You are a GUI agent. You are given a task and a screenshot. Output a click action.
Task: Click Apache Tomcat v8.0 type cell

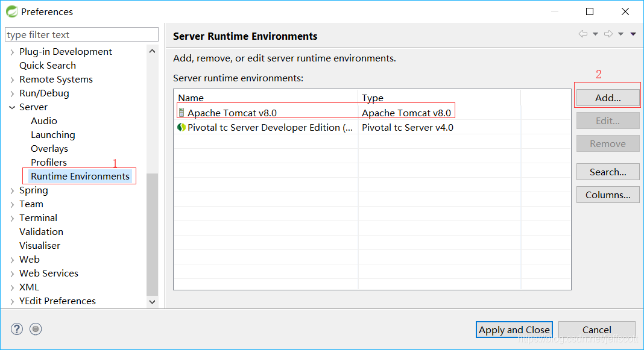406,113
